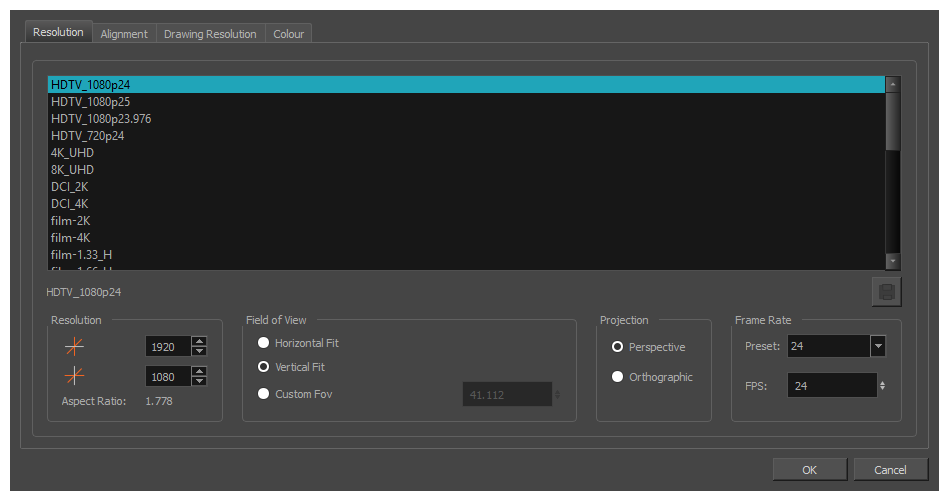Switch to the Alignment tab
The height and width of the screenshot is (501, 949).
pos(124,34)
